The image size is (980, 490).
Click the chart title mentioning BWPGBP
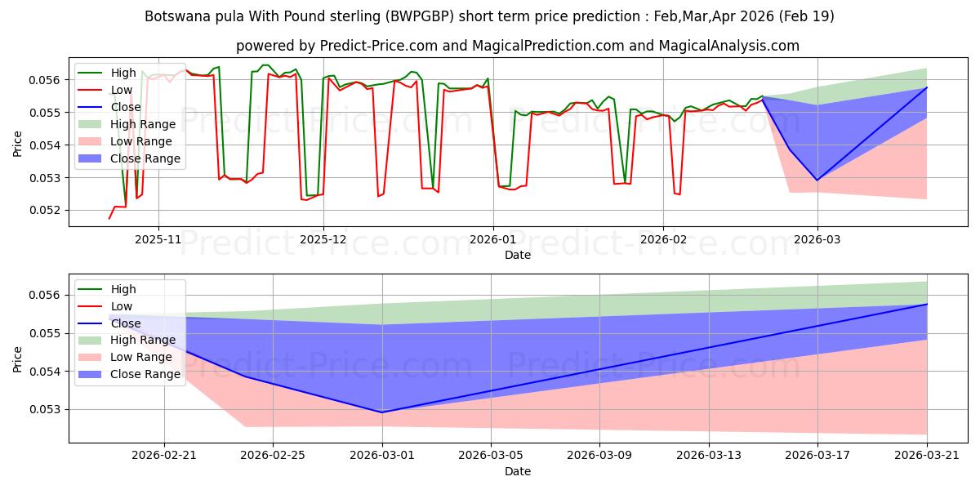click(x=489, y=16)
